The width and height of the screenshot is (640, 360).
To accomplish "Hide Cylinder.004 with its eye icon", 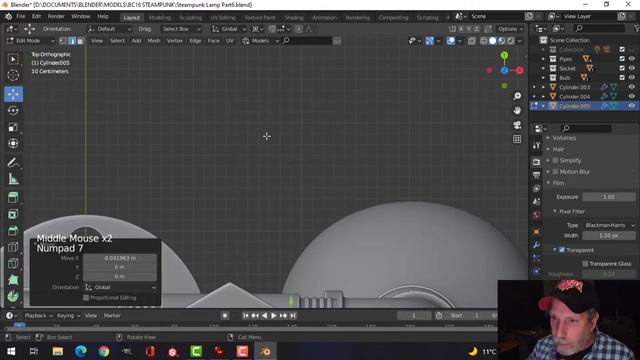I will 632,96.
